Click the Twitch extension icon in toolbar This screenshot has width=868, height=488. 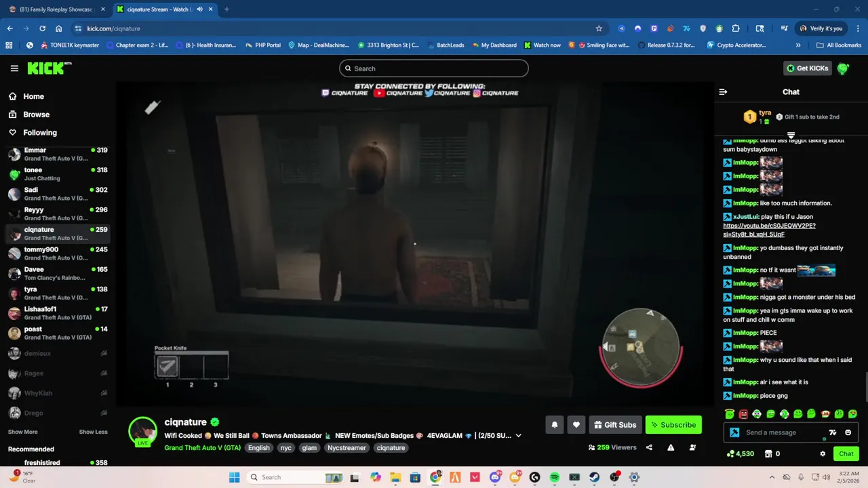tap(654, 28)
